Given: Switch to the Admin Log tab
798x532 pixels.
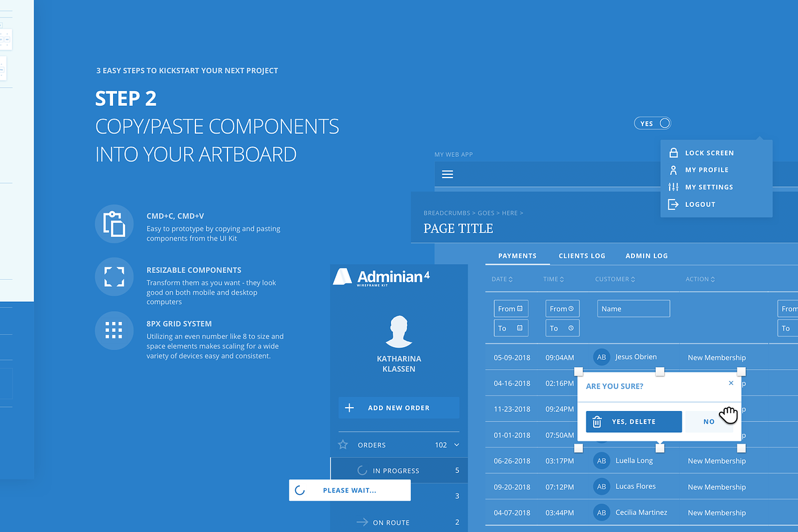Looking at the screenshot, I should pos(646,255).
